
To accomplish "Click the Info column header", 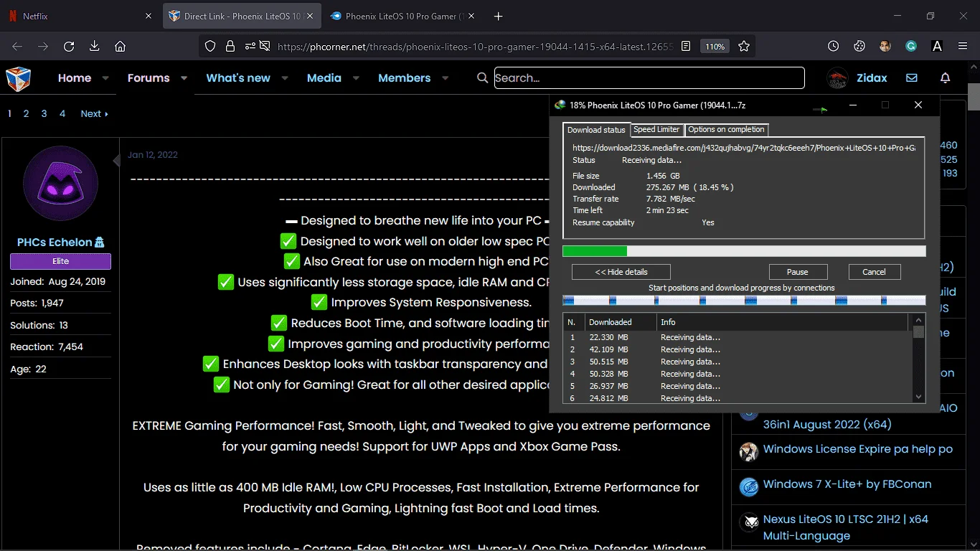I will 782,322.
